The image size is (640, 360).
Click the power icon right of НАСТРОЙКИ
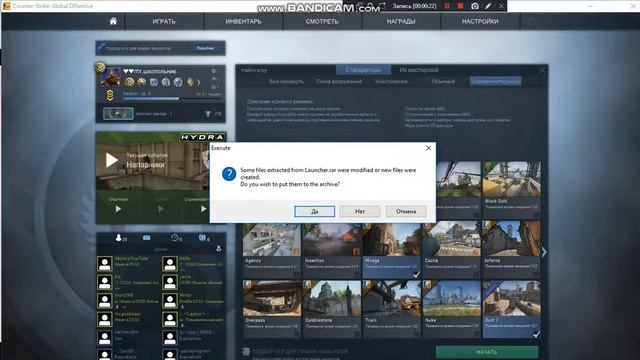[x=531, y=21]
